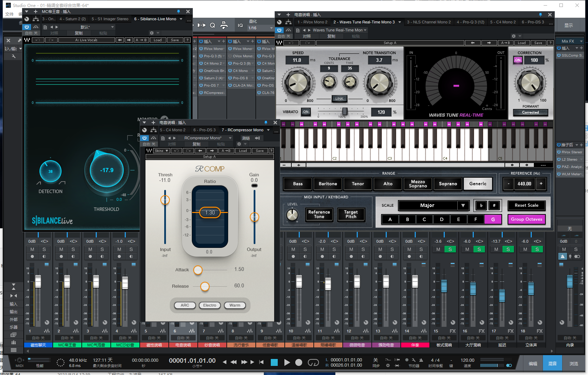Open the 'A: Live Vocals' preset dropdown
This screenshot has height=375, width=588.
click(x=86, y=40)
